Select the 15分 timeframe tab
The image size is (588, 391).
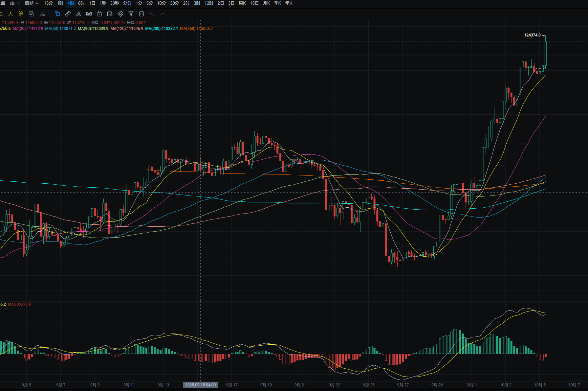(48, 3)
